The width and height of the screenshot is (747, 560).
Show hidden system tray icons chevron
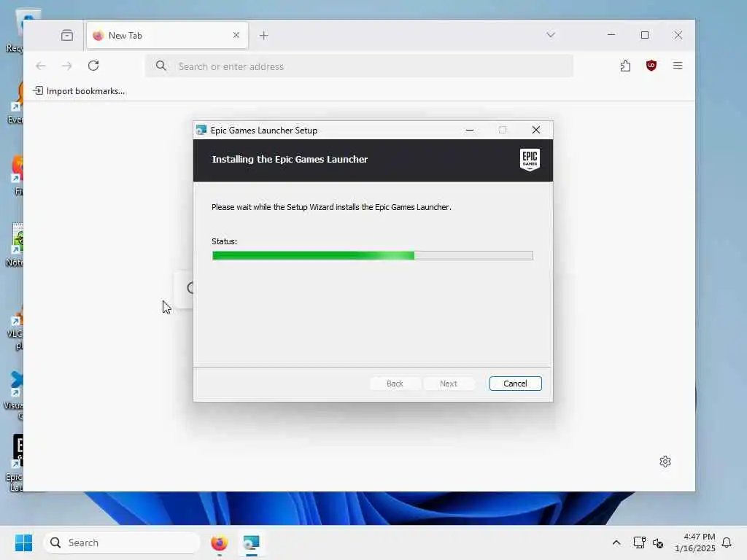click(x=616, y=542)
